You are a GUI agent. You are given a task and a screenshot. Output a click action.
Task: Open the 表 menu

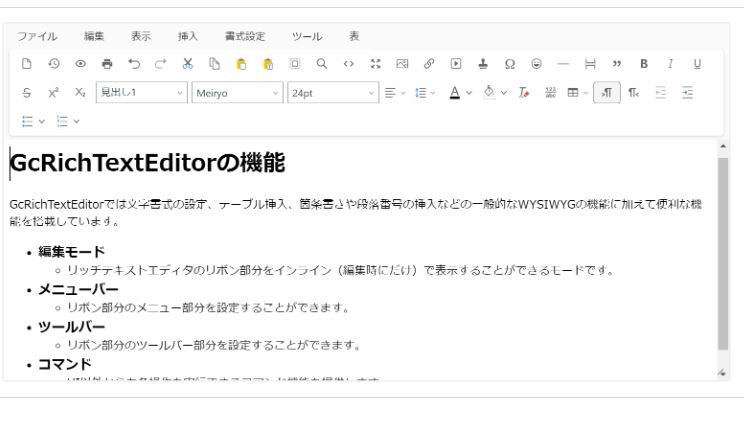tap(354, 36)
